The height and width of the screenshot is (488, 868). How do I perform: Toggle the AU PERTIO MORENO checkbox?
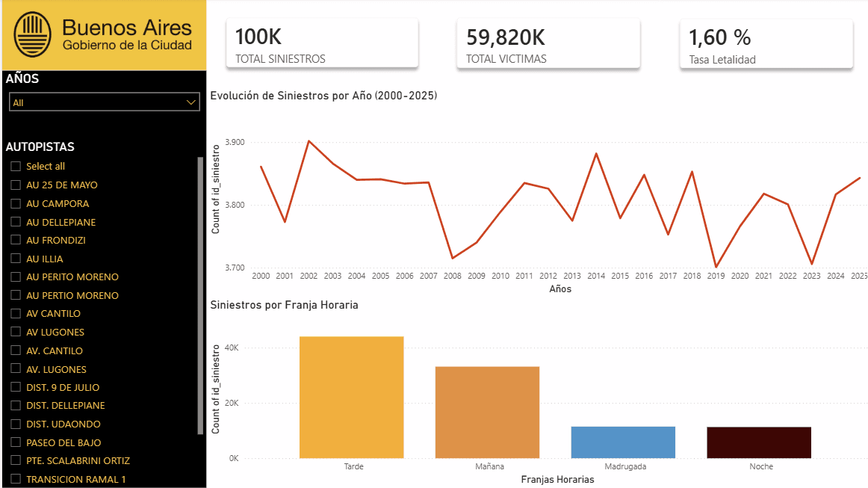(16, 294)
